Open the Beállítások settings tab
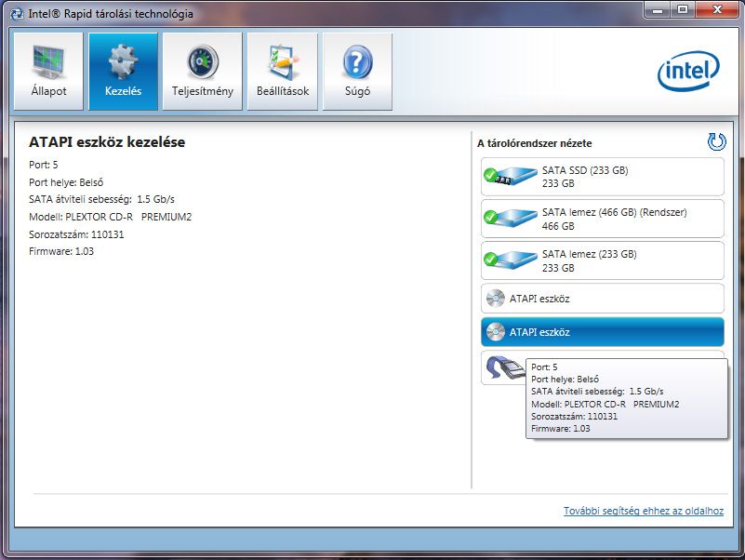This screenshot has width=745, height=560. 283,72
